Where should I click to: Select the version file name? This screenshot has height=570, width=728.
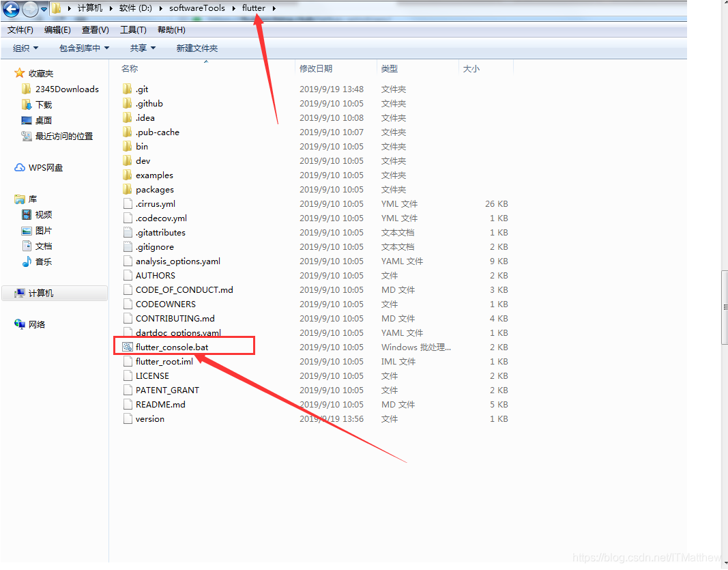[x=150, y=419]
